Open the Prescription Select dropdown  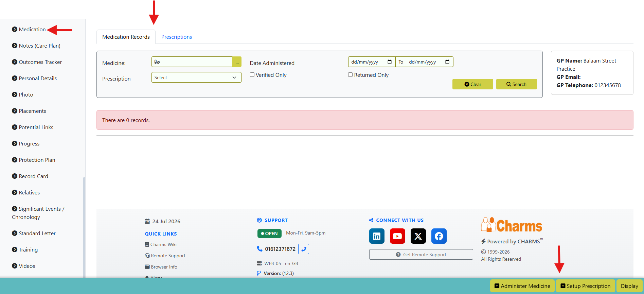pyautogui.click(x=196, y=77)
